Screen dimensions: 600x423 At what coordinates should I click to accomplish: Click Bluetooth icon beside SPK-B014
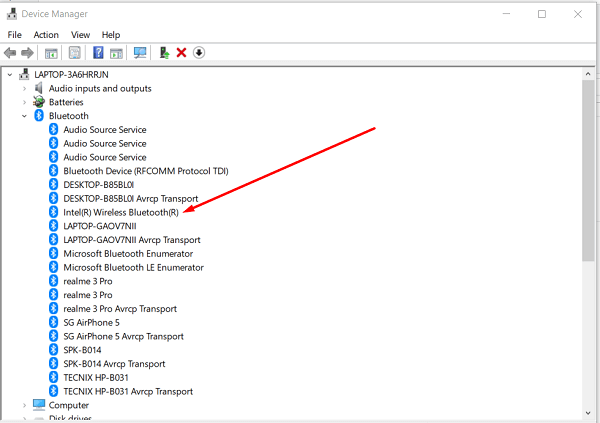click(x=54, y=350)
